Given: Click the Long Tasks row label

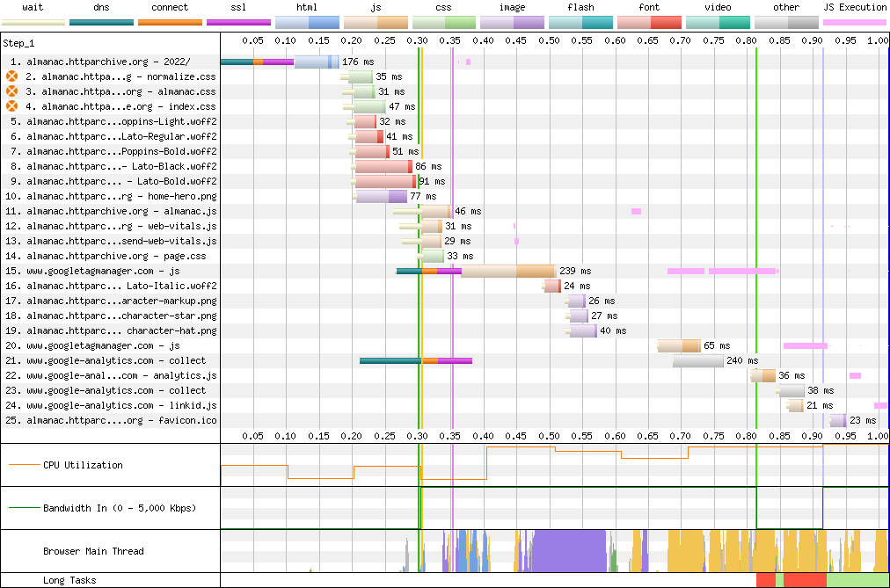Looking at the screenshot, I should point(69,580).
